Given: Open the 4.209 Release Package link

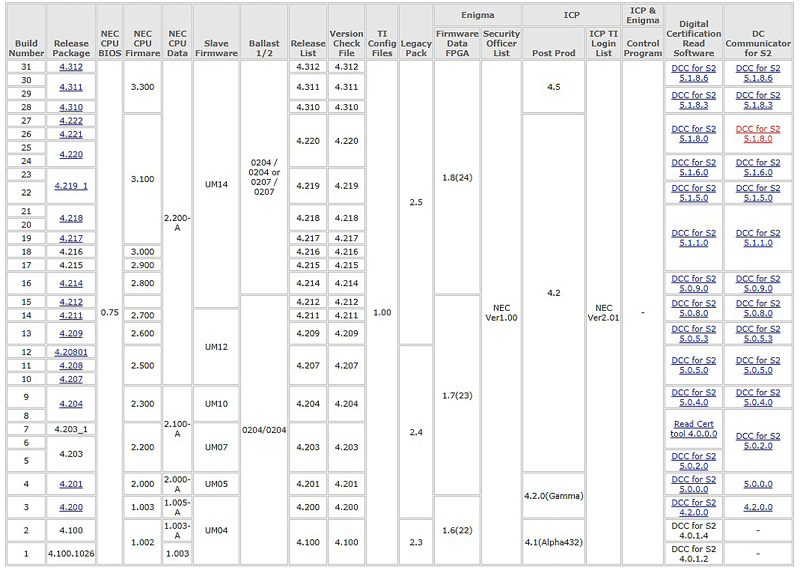Looking at the screenshot, I should click(71, 334).
